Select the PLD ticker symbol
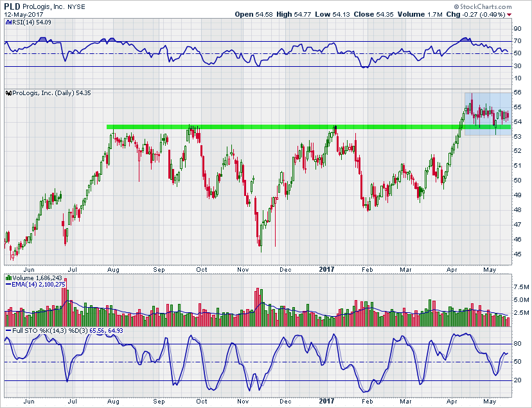The height and width of the screenshot is (408, 532). (12, 6)
